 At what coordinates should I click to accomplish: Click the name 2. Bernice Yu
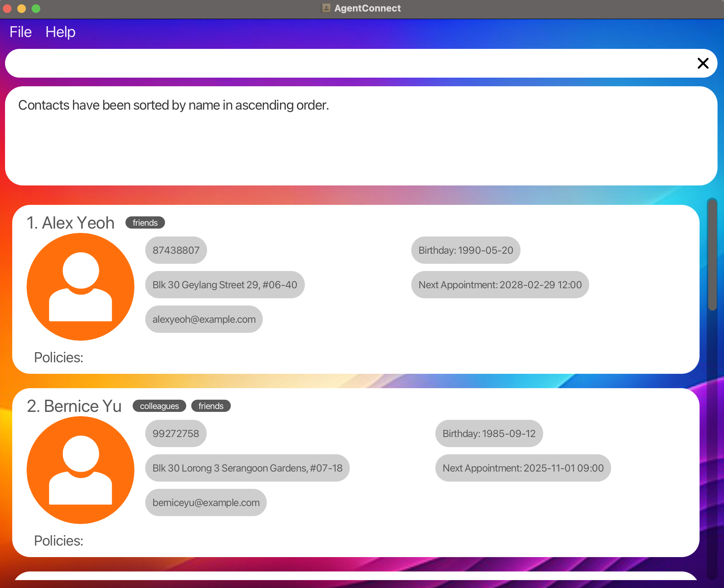coord(74,406)
